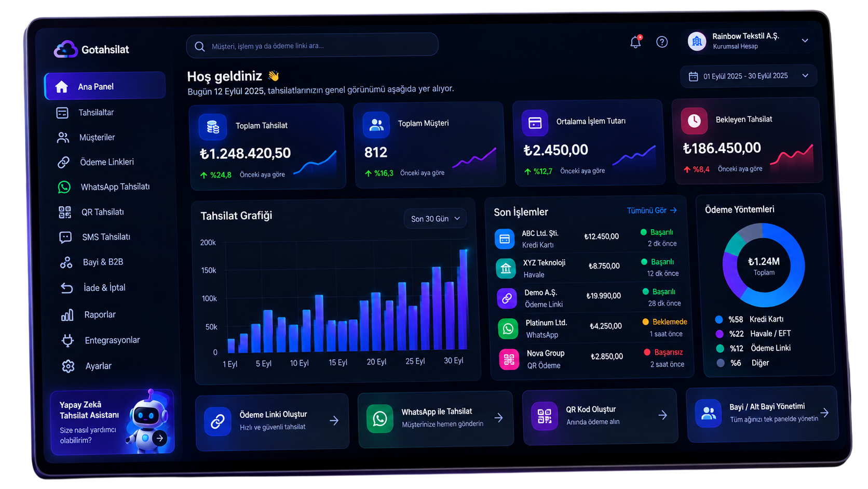The image size is (868, 489).
Task: Click the Kredi Kartı blue legend dot
Action: coord(719,320)
